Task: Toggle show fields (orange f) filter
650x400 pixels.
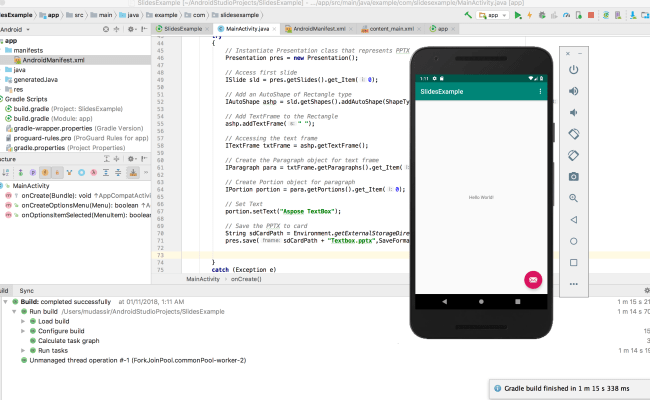Action: tap(45, 172)
